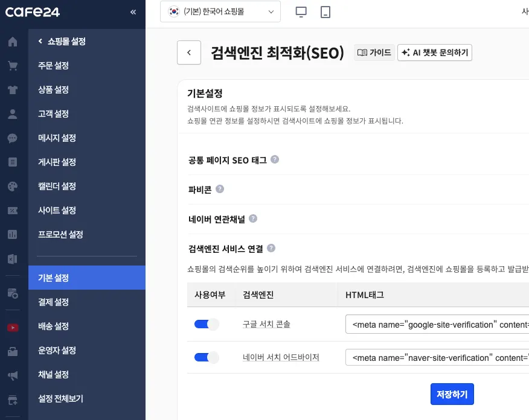529x420 pixels.
Task: Open the card-with-gear icon in left rail
Action: (x=13, y=293)
